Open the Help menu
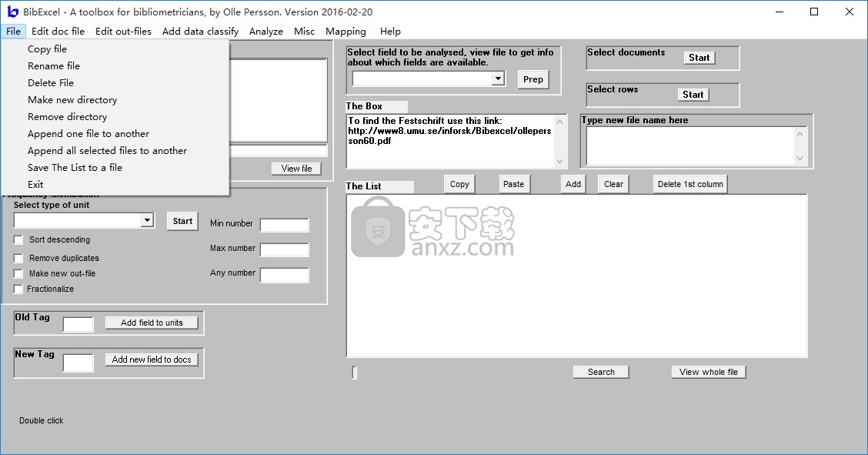868x455 pixels. tap(390, 32)
